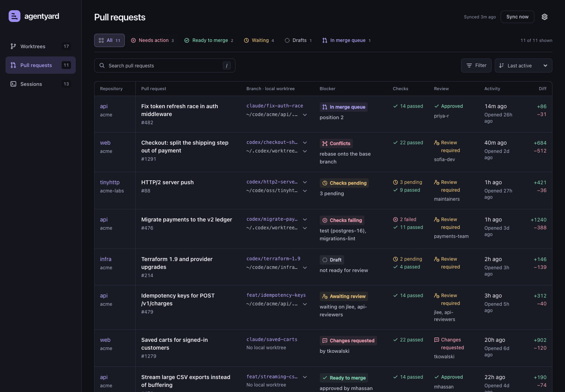Viewport: 565px width, 392px height.
Task: Expand chevron beside the codex/migrate-pay… branch
Action: (x=305, y=220)
